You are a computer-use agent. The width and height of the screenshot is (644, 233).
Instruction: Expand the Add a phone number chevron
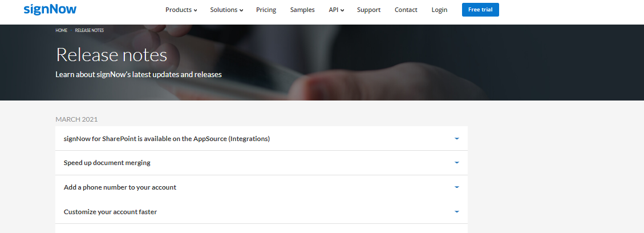457,187
